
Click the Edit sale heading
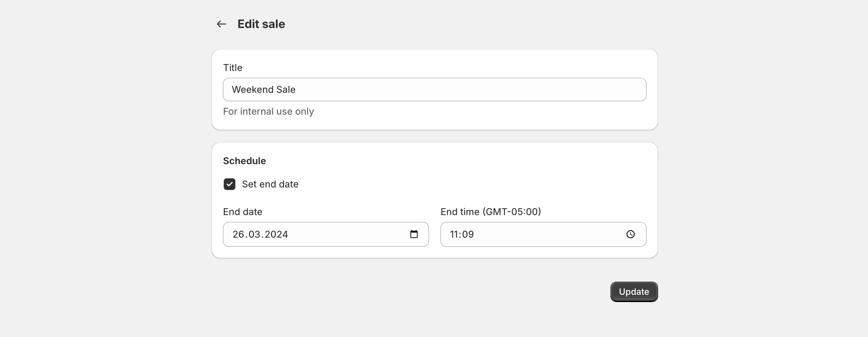tap(261, 24)
